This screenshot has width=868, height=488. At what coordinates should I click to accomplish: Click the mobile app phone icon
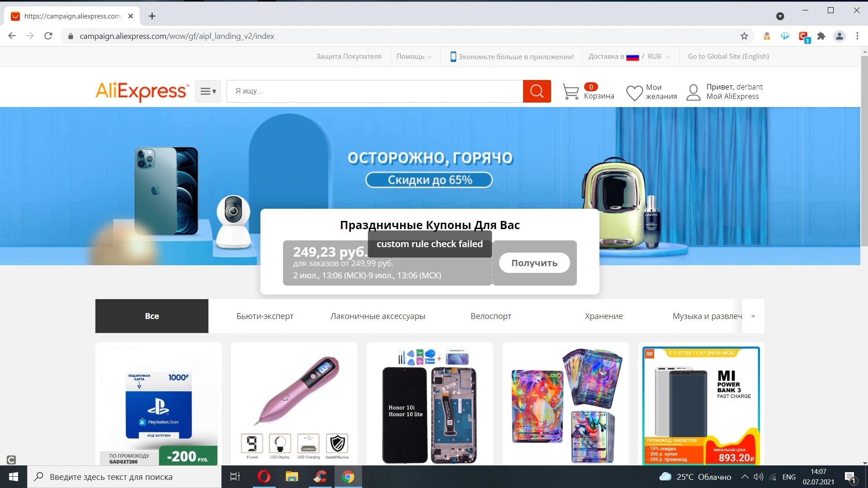[x=453, y=56]
